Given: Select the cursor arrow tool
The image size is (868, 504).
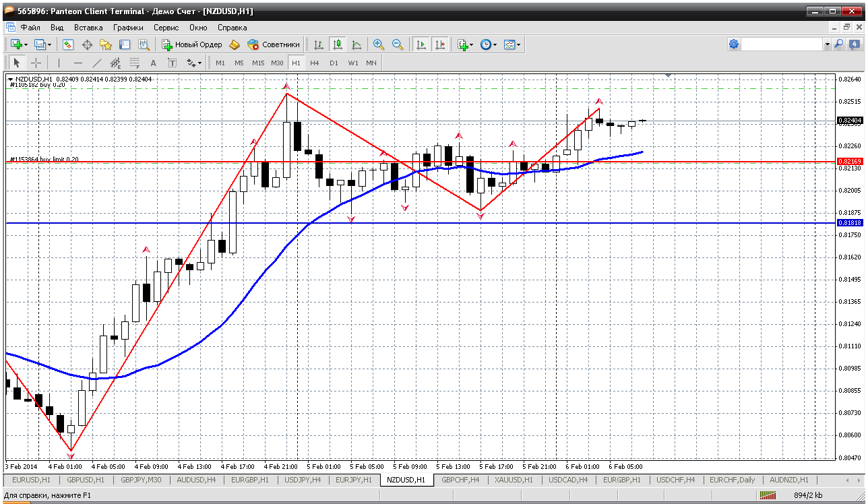Looking at the screenshot, I should coord(17,63).
